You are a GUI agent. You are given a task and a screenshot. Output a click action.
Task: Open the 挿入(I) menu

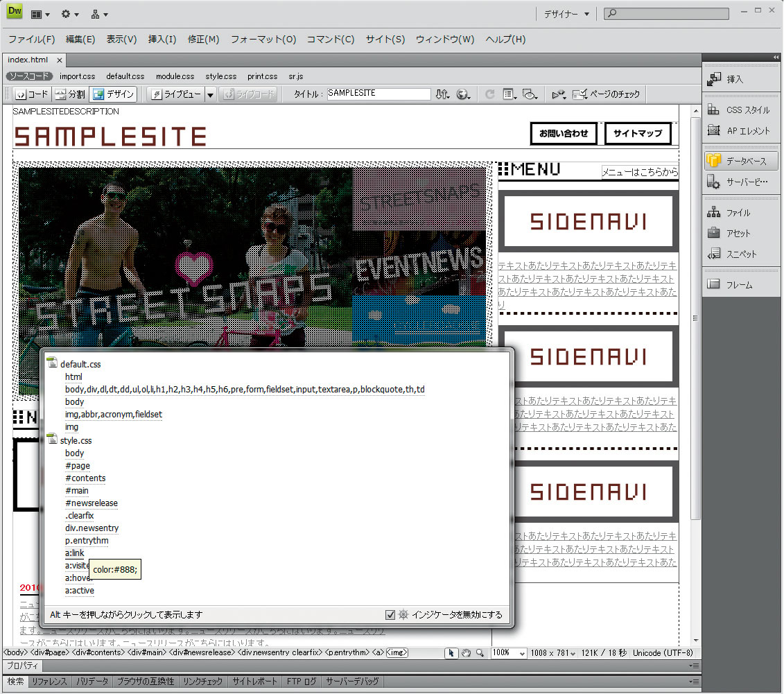pyautogui.click(x=162, y=40)
